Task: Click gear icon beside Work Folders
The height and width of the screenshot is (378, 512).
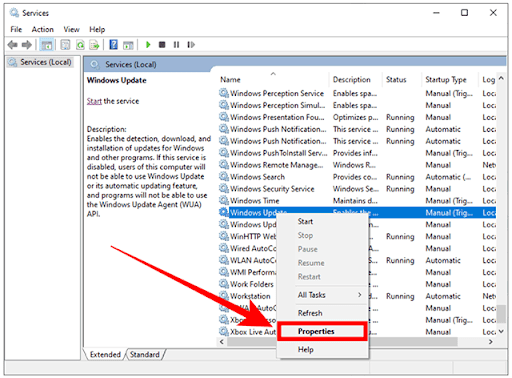Action: point(224,284)
